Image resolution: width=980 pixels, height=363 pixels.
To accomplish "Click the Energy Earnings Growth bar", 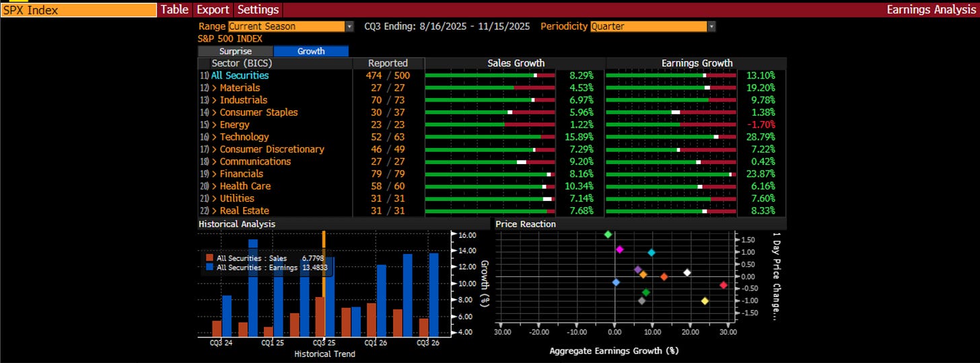I will [x=671, y=124].
